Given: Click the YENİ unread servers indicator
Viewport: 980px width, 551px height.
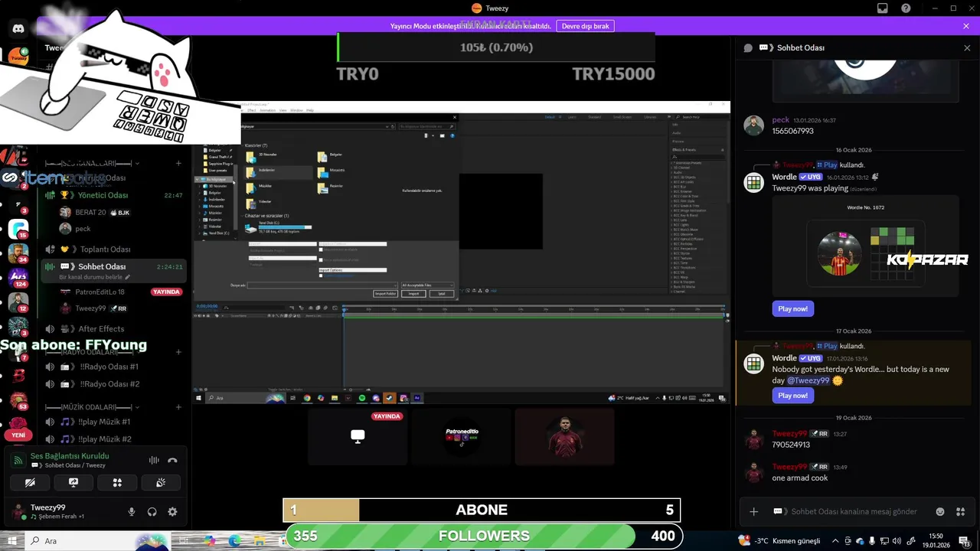Looking at the screenshot, I should pyautogui.click(x=18, y=435).
